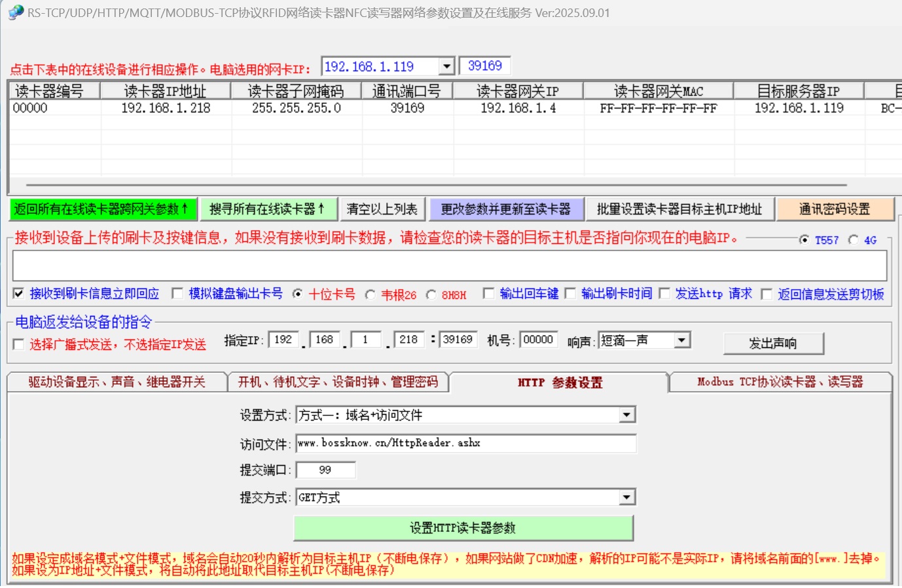
Task: Click 搜寻所有在线读卡器 button
Action: [267, 209]
